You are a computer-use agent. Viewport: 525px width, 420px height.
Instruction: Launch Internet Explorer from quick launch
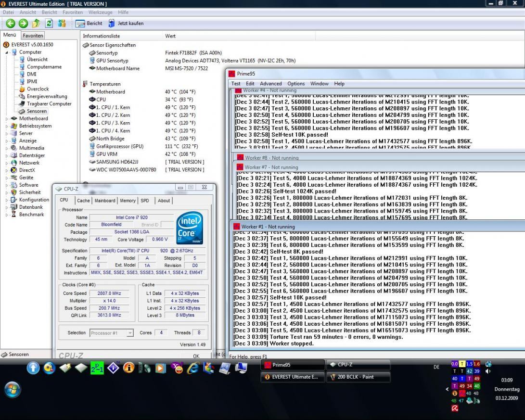click(193, 368)
